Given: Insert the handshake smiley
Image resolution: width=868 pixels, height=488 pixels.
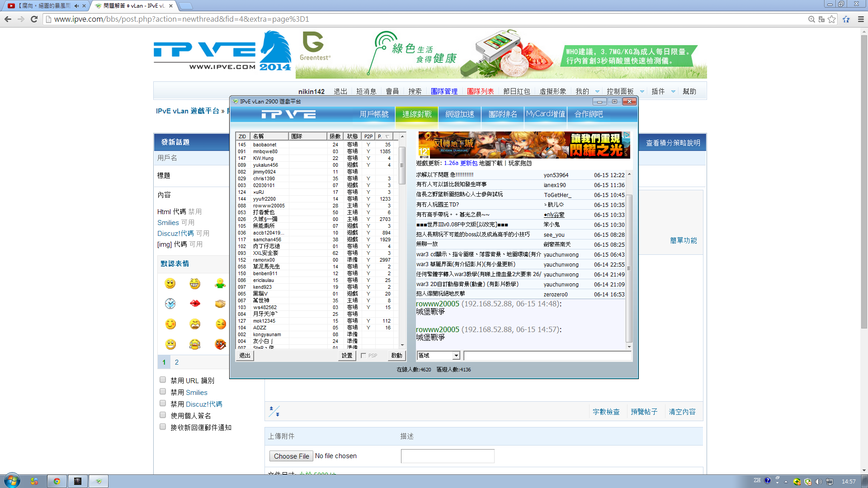Looking at the screenshot, I should [x=220, y=303].
